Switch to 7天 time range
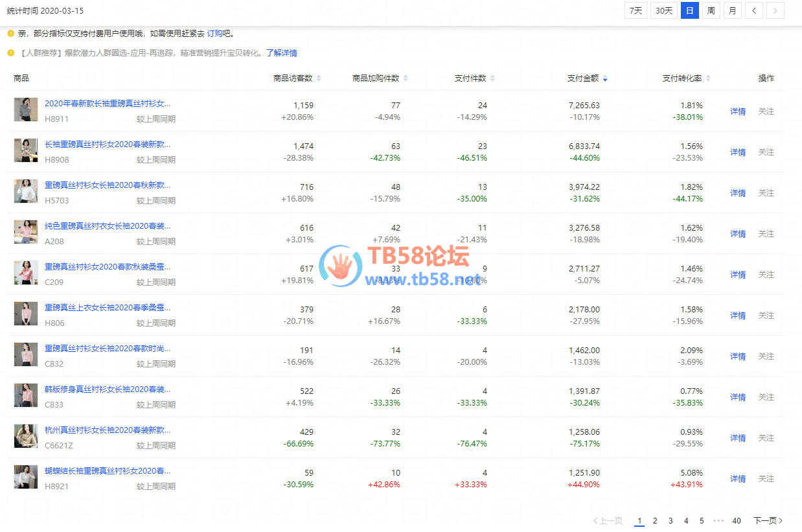Screen dimensions: 802x532 coord(636,10)
